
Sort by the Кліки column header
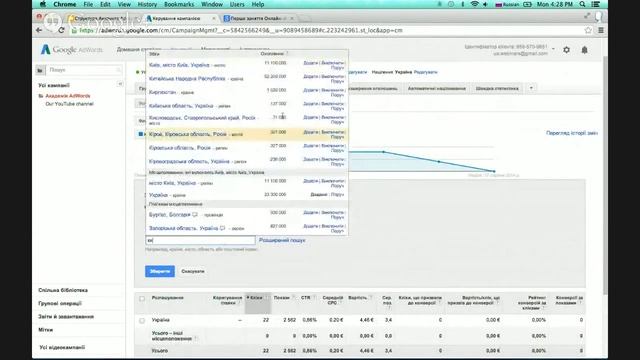click(256, 298)
